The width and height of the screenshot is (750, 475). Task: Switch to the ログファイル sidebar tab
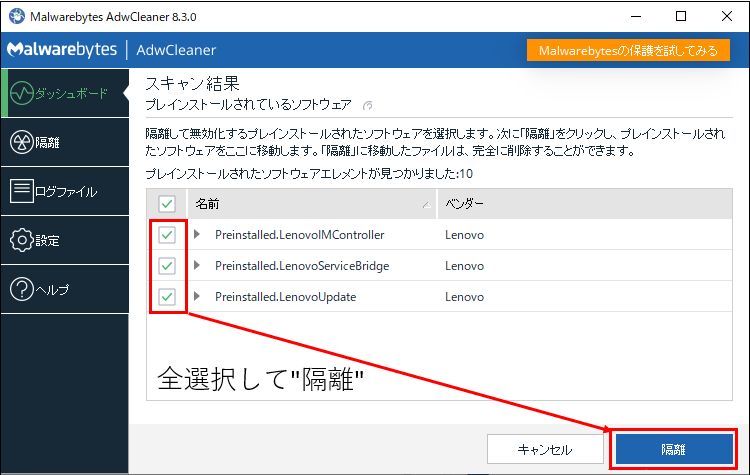pos(65,191)
